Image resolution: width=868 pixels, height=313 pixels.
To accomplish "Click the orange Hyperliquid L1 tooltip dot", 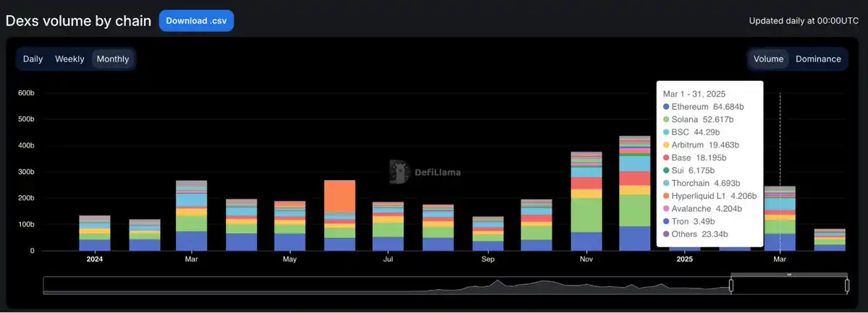I will (x=666, y=196).
